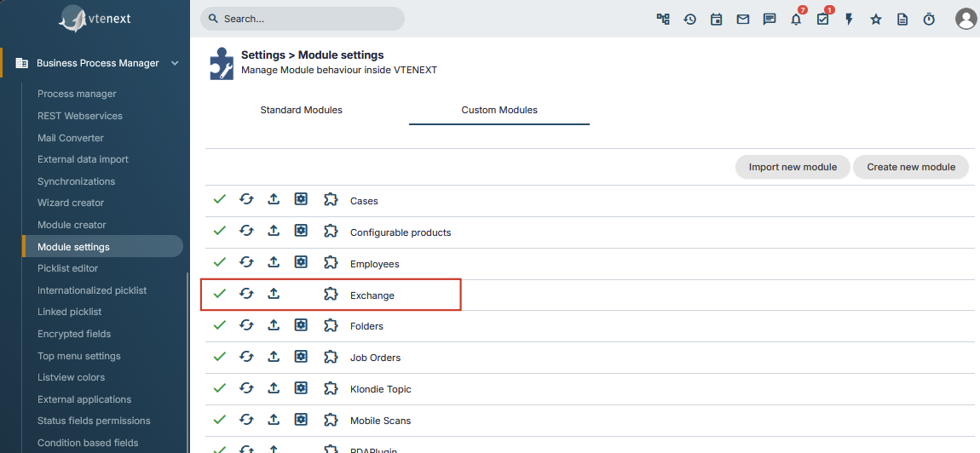This screenshot has width=980, height=453.
Task: Open the module list tree icon in top bar
Action: pos(662,19)
